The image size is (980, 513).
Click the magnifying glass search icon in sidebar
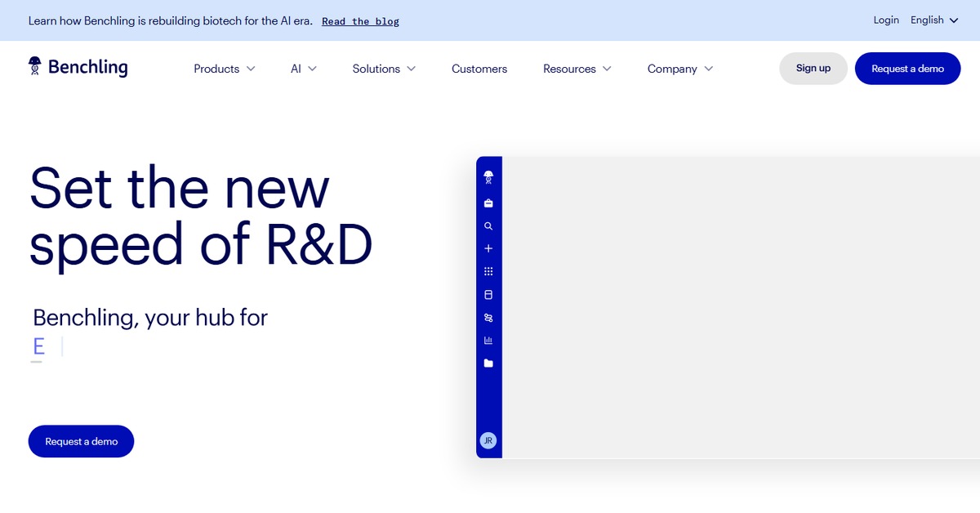[488, 226]
